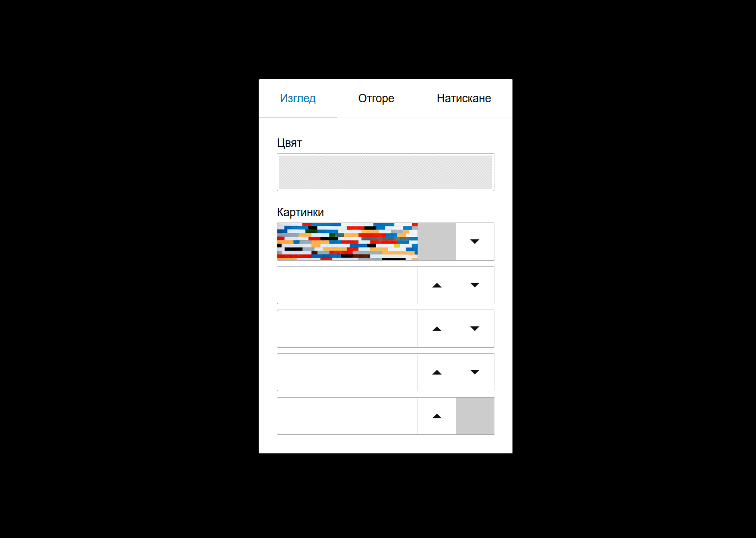Move the third image slot down
Image resolution: width=756 pixels, height=538 pixels.
[475, 329]
